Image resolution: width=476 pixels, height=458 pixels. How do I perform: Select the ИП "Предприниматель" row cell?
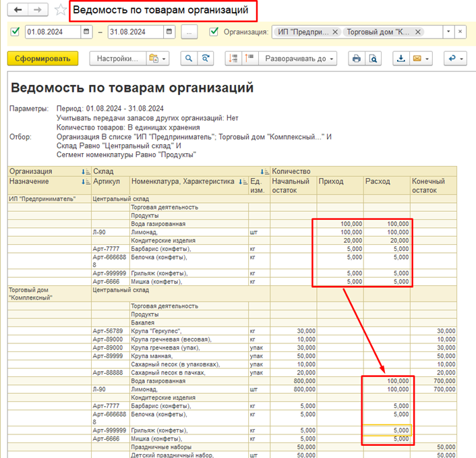pos(49,199)
